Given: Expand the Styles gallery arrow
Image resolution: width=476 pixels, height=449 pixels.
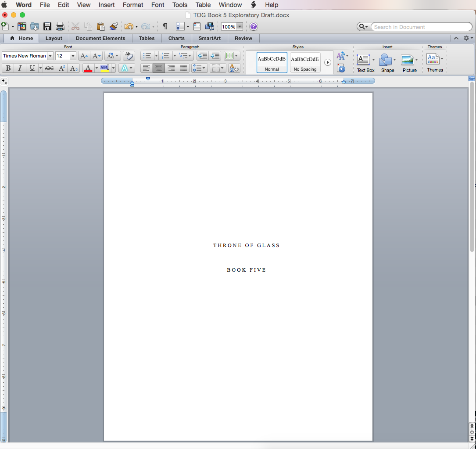Looking at the screenshot, I should point(327,62).
